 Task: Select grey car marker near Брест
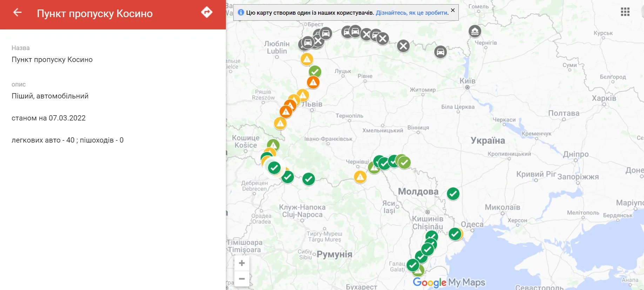point(326,34)
